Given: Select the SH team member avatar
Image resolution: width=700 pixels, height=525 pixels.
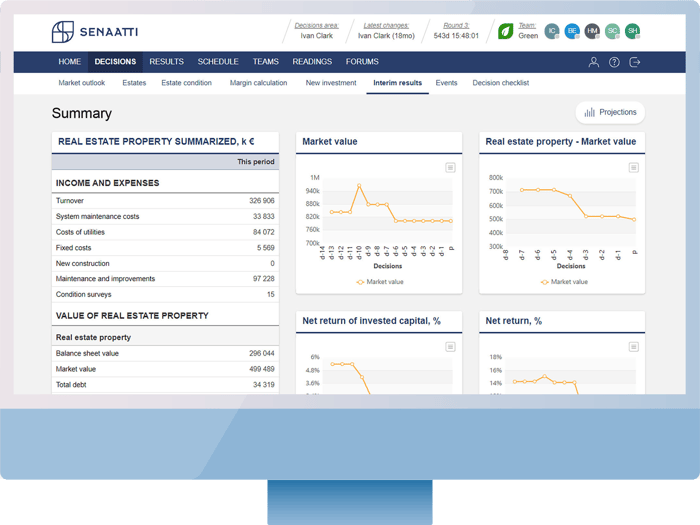Looking at the screenshot, I should [x=632, y=32].
